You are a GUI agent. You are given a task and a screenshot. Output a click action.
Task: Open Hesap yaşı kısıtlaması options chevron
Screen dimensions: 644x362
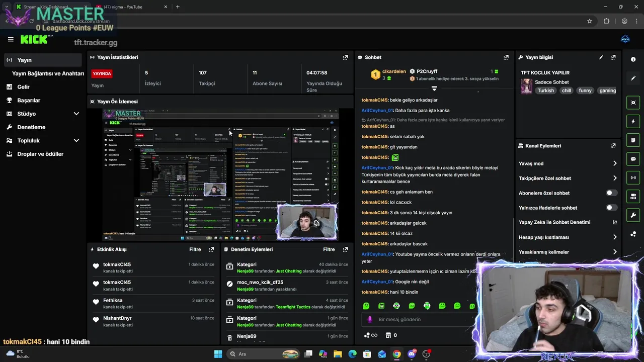pyautogui.click(x=615, y=237)
